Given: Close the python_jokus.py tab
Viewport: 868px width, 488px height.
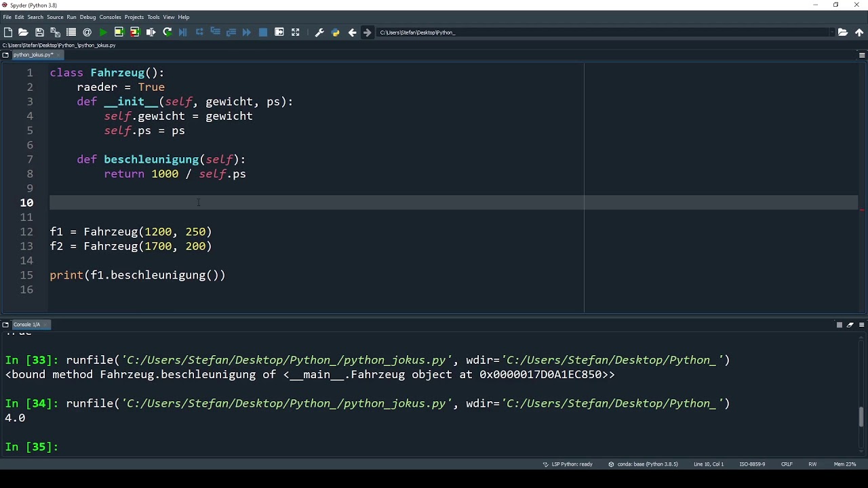Looking at the screenshot, I should 59,55.
